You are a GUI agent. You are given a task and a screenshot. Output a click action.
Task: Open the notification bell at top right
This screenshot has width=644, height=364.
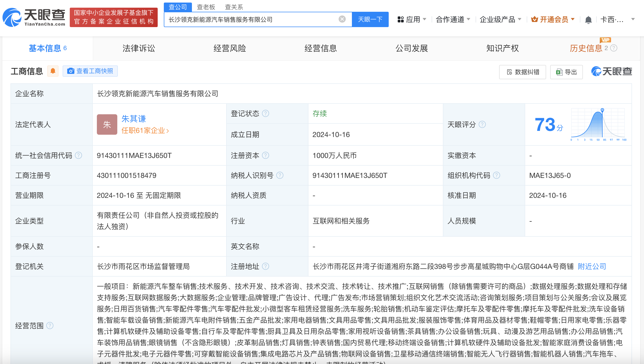(x=589, y=19)
